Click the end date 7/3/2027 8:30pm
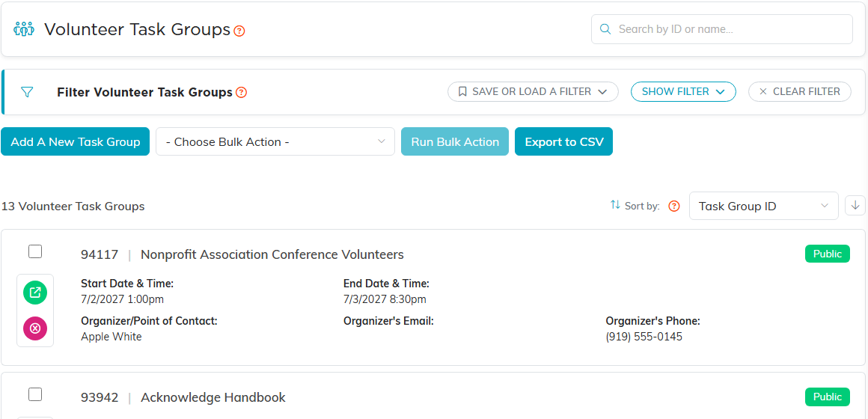Screen dimensions: 868x419 coord(384,299)
